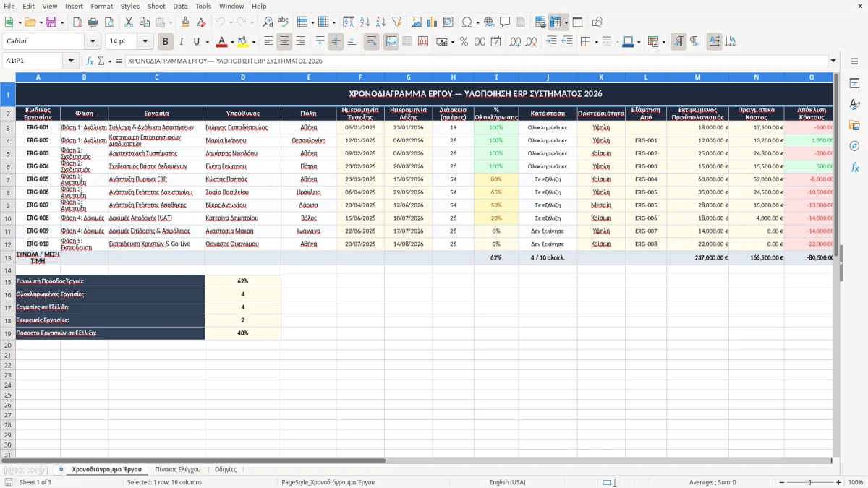Increase indent of cell contents

551,42
